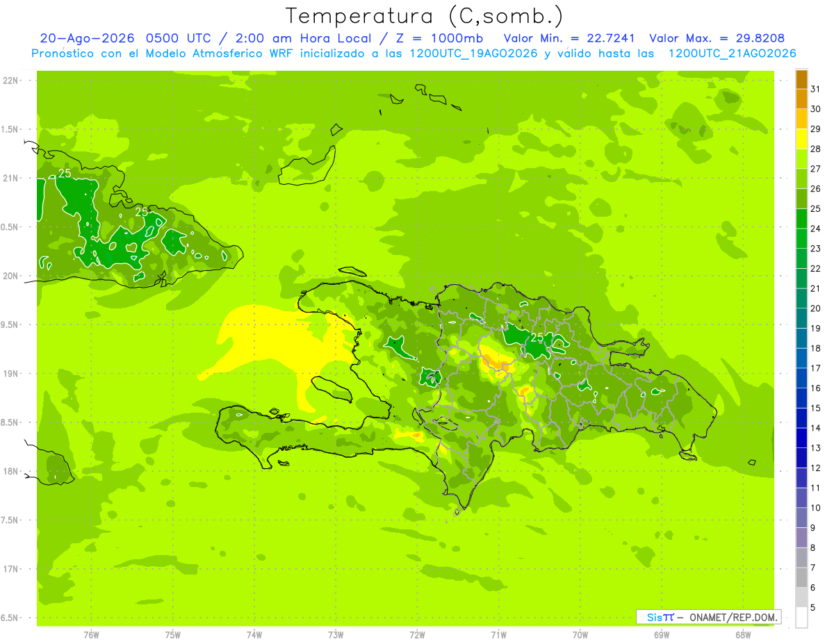Click colorbar label '22'
The height and width of the screenshot is (644, 834).
(816, 268)
